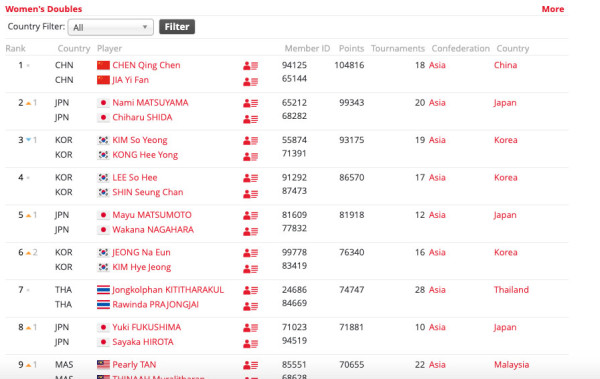Open player link Yuki FUKUSHIMA

tap(147, 327)
